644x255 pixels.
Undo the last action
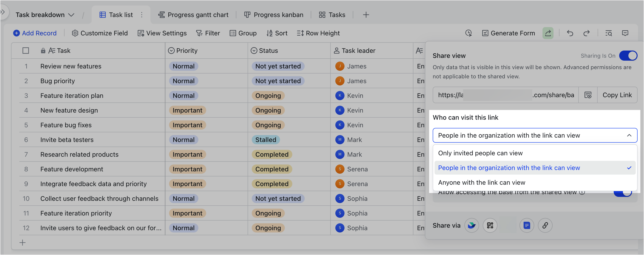click(570, 33)
